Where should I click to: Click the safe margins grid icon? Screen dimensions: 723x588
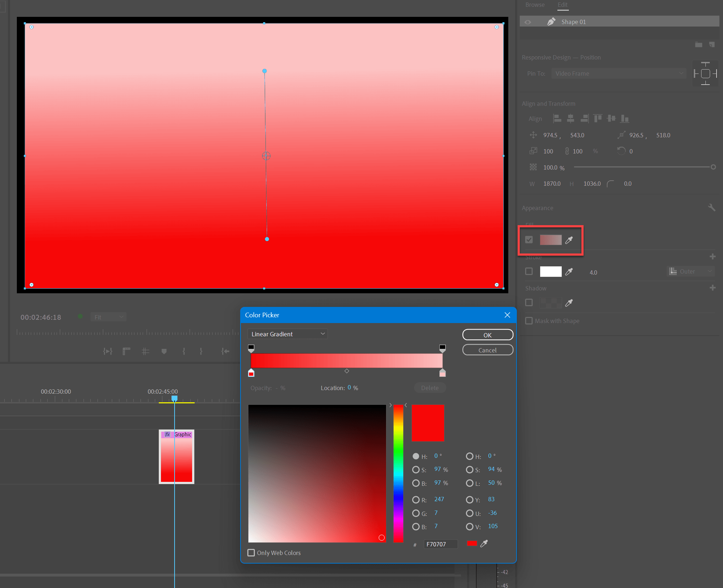[x=145, y=351]
